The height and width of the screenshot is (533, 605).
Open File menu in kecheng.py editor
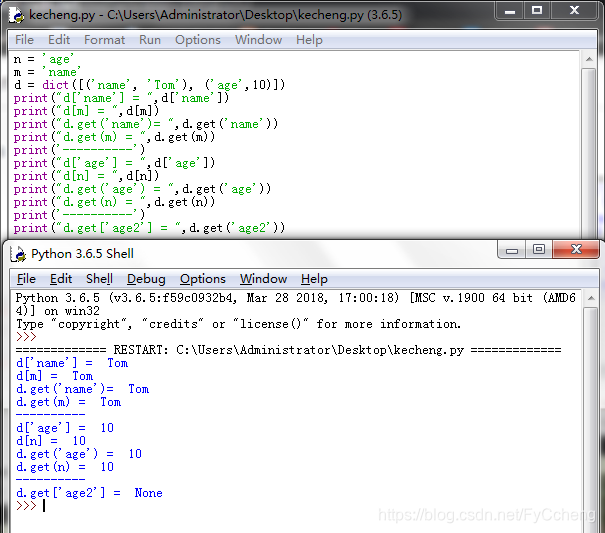click(24, 40)
